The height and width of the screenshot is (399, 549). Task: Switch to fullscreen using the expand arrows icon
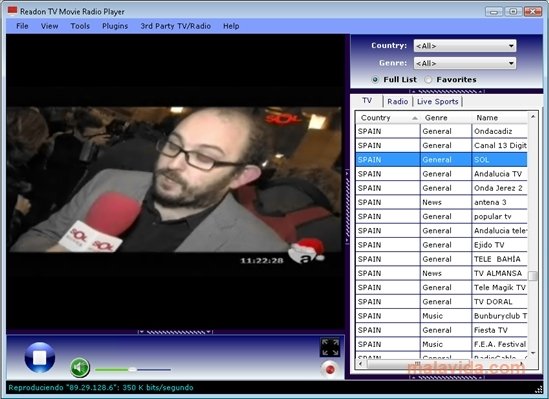(x=330, y=347)
